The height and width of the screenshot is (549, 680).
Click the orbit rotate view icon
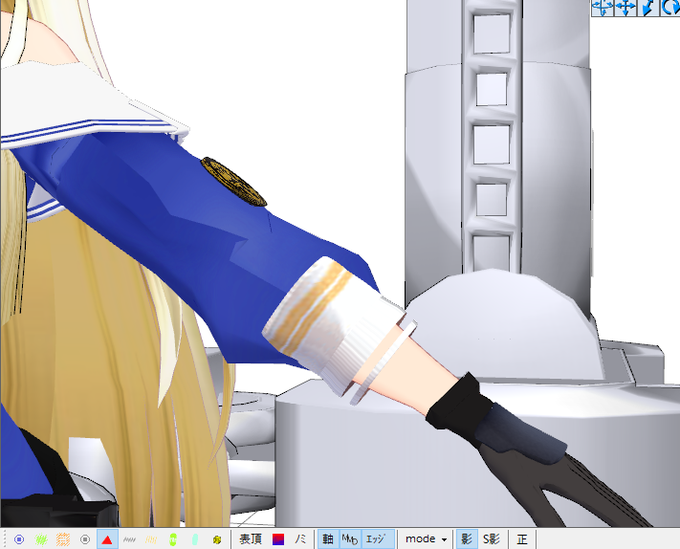pyautogui.click(x=602, y=7)
